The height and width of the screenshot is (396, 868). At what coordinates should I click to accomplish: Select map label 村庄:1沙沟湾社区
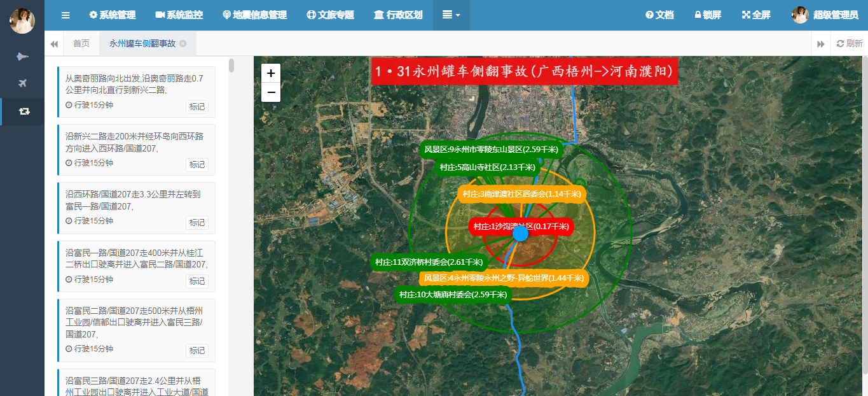point(521,226)
